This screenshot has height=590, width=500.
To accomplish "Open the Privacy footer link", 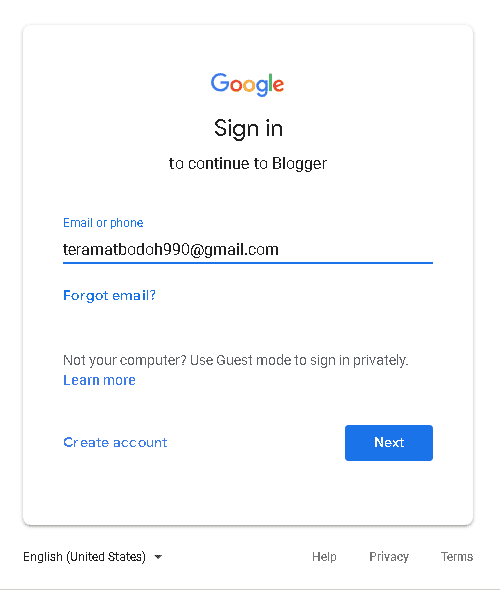I will pos(389,557).
